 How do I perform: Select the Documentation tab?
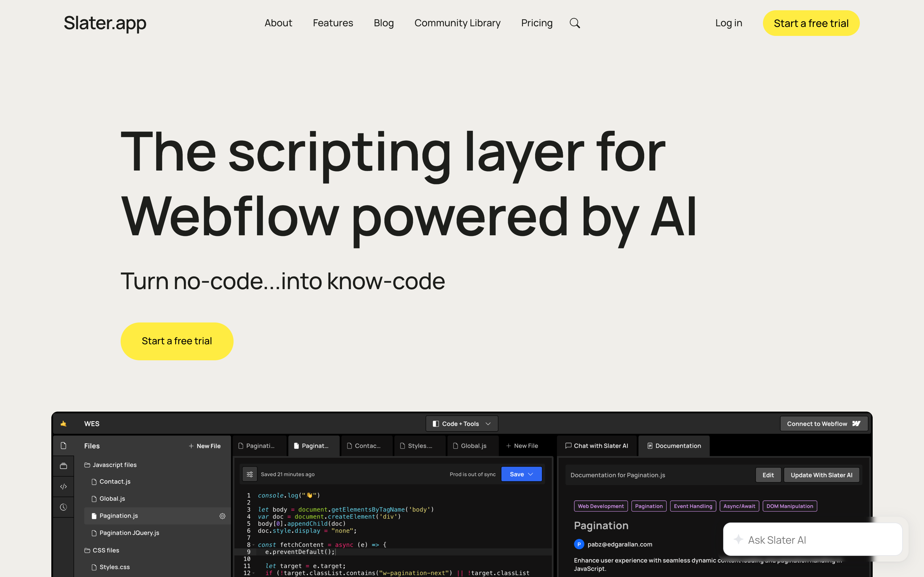coord(674,446)
